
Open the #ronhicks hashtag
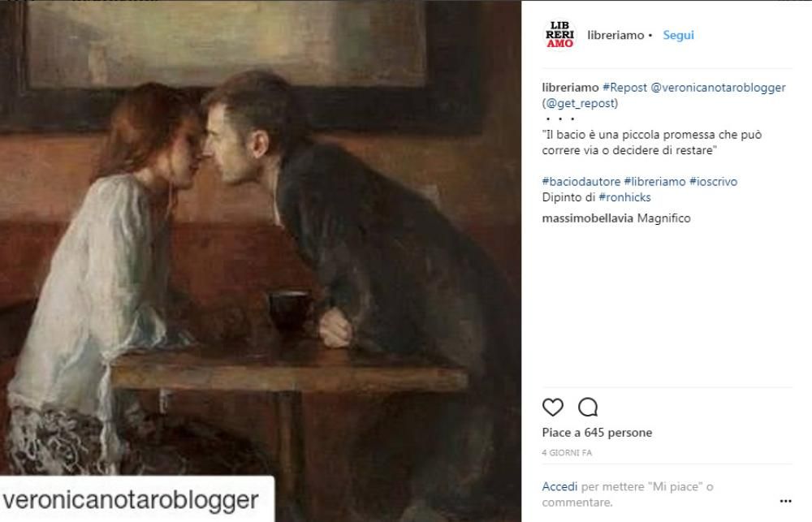tap(624, 197)
